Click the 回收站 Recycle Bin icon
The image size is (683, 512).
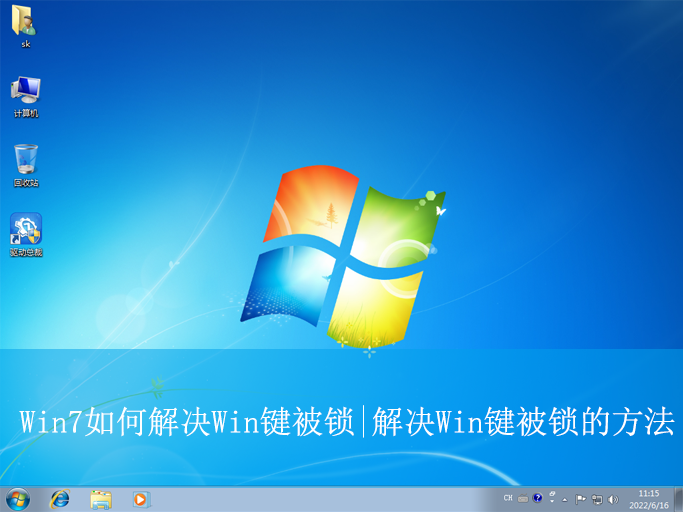pyautogui.click(x=25, y=159)
